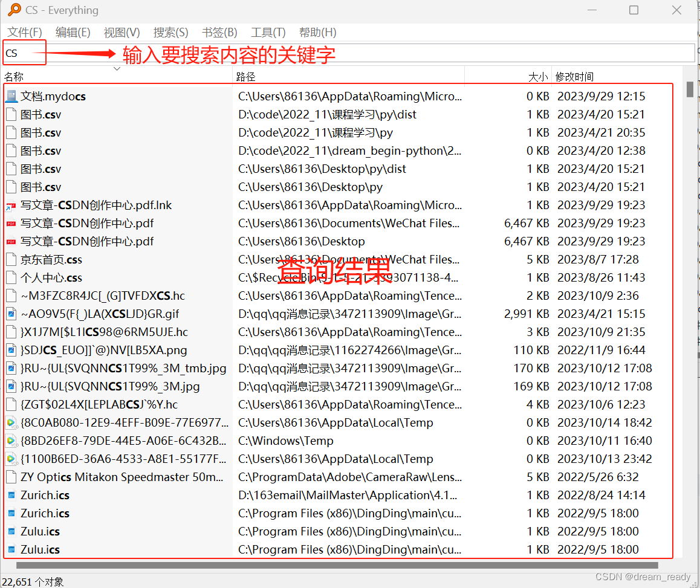
Task: Open the filter chevron under 名称 column header
Action: tap(117, 69)
